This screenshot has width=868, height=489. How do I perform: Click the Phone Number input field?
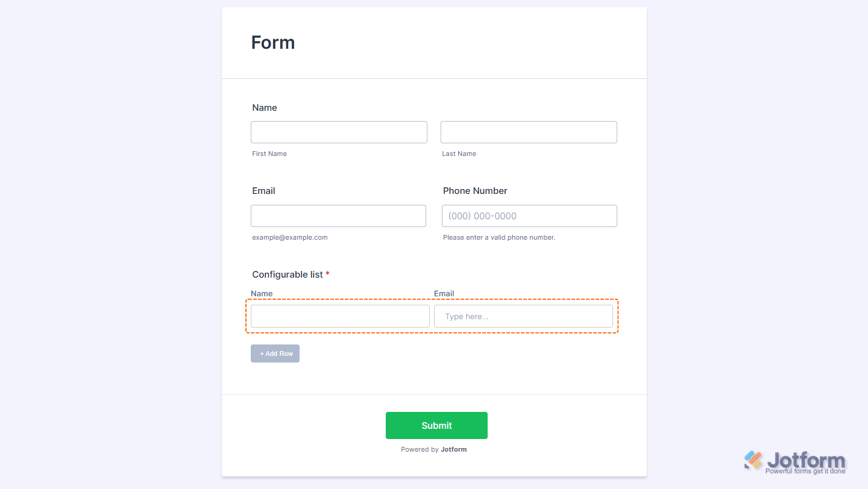[x=529, y=216]
